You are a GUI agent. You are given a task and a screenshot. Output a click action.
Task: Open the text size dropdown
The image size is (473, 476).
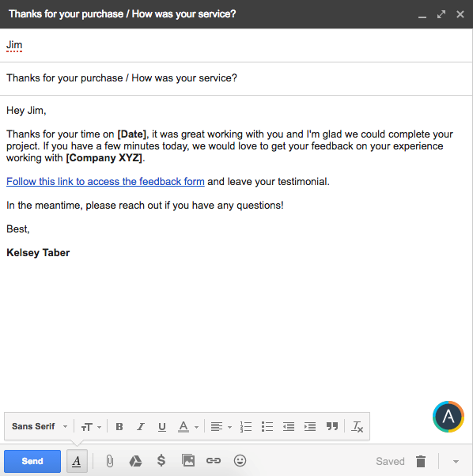[x=91, y=427]
